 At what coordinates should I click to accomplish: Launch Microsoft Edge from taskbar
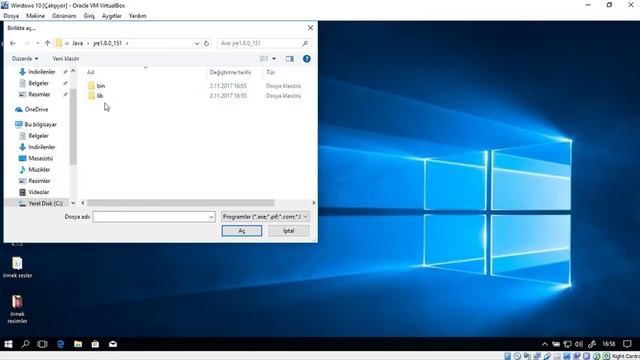[x=60, y=344]
